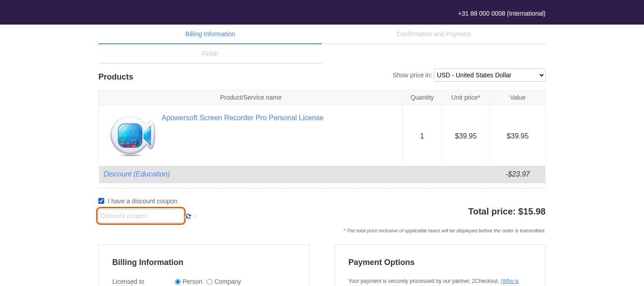The width and height of the screenshot is (644, 286).
Task: Click the international phone number
Action: [x=502, y=13]
